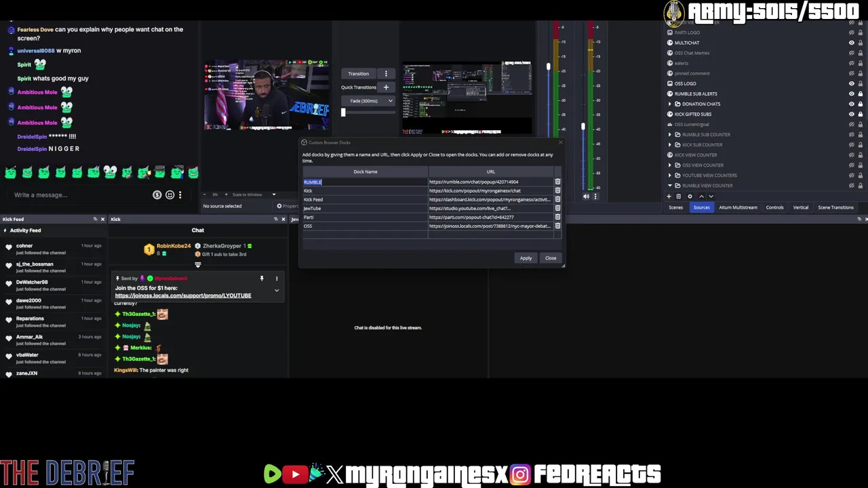Select the program preview thumbnail

click(x=467, y=98)
